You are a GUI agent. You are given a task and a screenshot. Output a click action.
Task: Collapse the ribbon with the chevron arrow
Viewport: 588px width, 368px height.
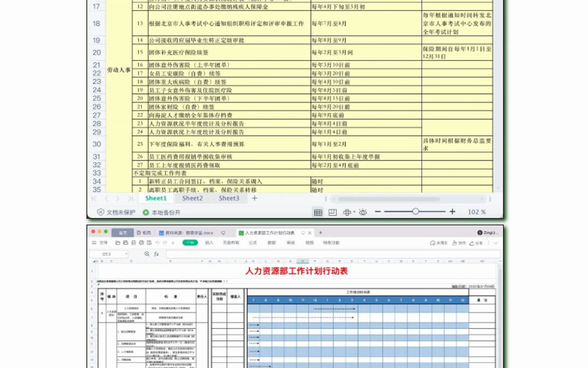tap(495, 243)
